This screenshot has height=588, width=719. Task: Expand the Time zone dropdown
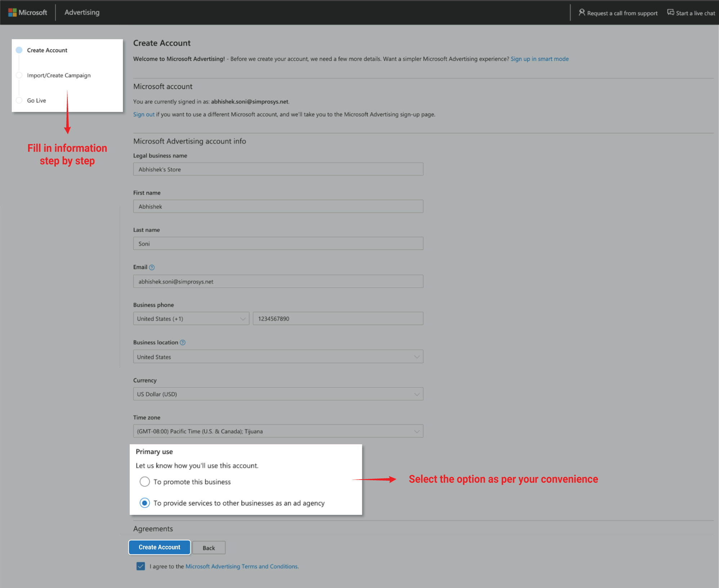[278, 431]
